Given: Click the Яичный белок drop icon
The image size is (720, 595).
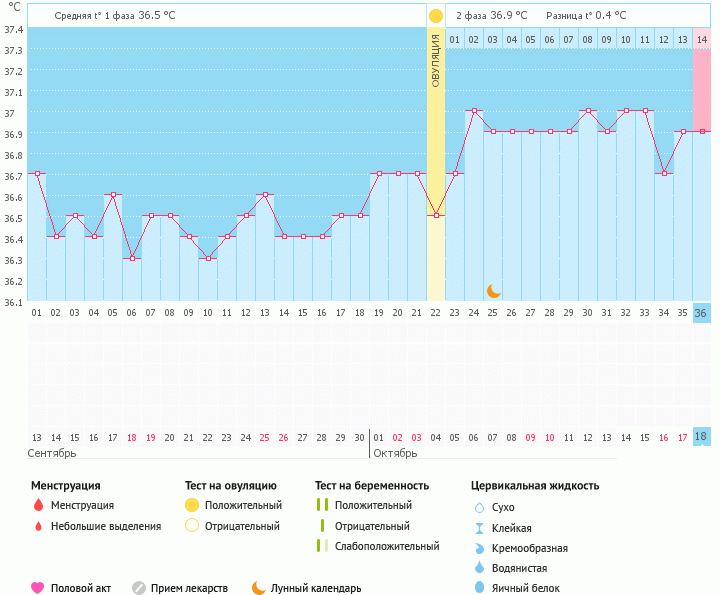Looking at the screenshot, I should tap(480, 588).
